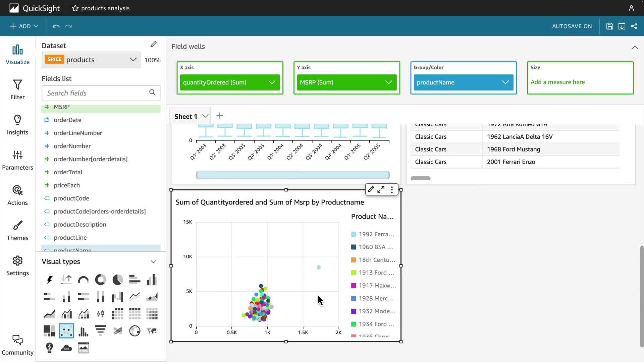Open the Sheet 1 tab
This screenshot has width=644, height=362.
click(x=183, y=116)
